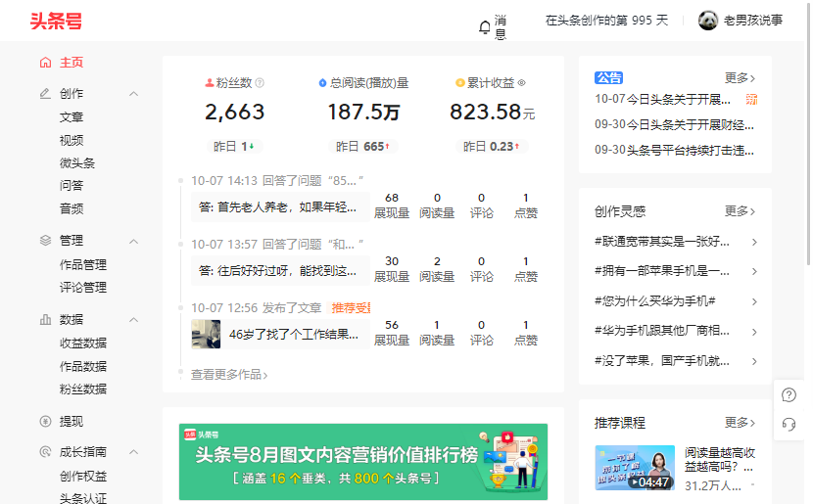Open arrow for #华为手机跟其他厂商相... topic
The height and width of the screenshot is (504, 813).
point(754,332)
